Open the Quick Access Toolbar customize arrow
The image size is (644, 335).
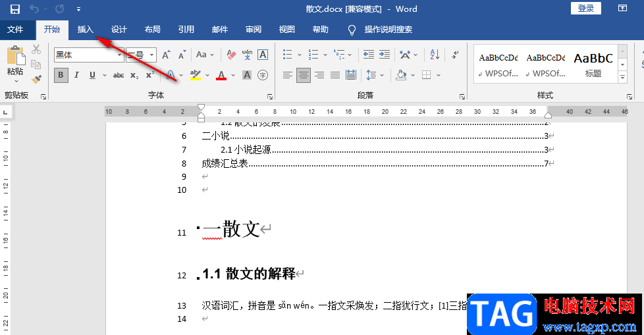tap(78, 9)
